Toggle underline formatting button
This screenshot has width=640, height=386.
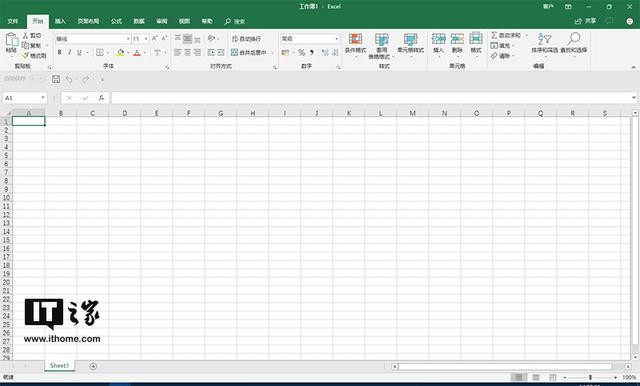click(79, 52)
